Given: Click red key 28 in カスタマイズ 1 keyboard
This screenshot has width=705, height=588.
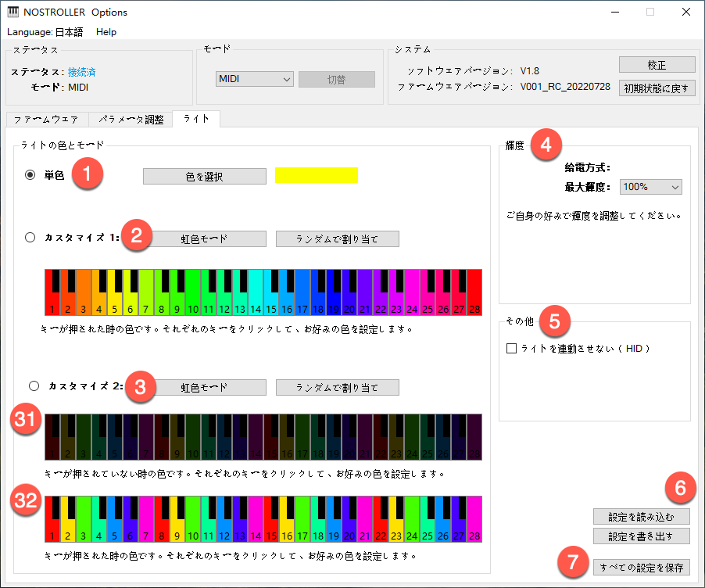Looking at the screenshot, I should [474, 292].
